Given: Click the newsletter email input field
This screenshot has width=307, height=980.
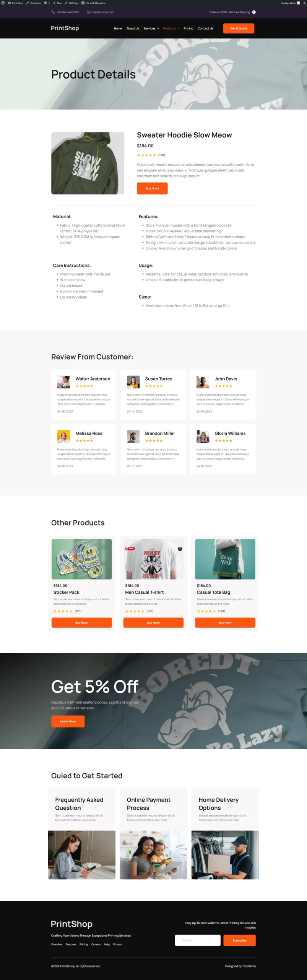Looking at the screenshot, I should pyautogui.click(x=198, y=940).
